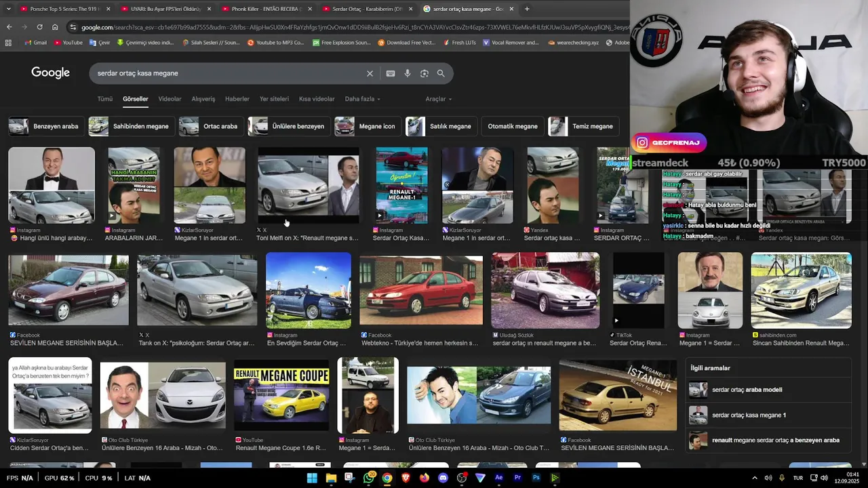868x488 pixels.
Task: Open Snipping Tool from the taskbar
Action: (349, 478)
